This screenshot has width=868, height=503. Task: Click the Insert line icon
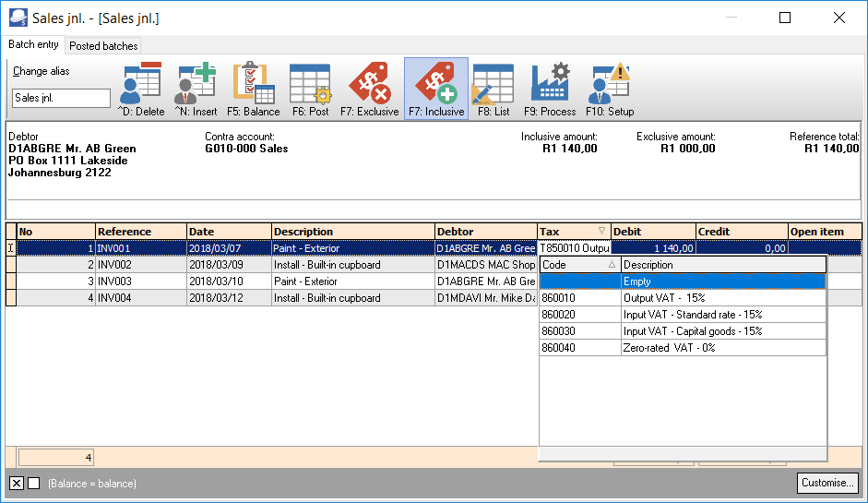pyautogui.click(x=196, y=89)
